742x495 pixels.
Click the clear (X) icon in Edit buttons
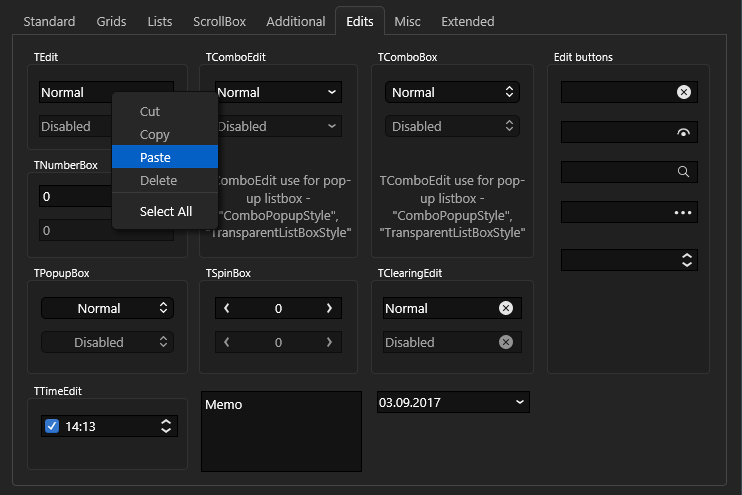tap(684, 92)
